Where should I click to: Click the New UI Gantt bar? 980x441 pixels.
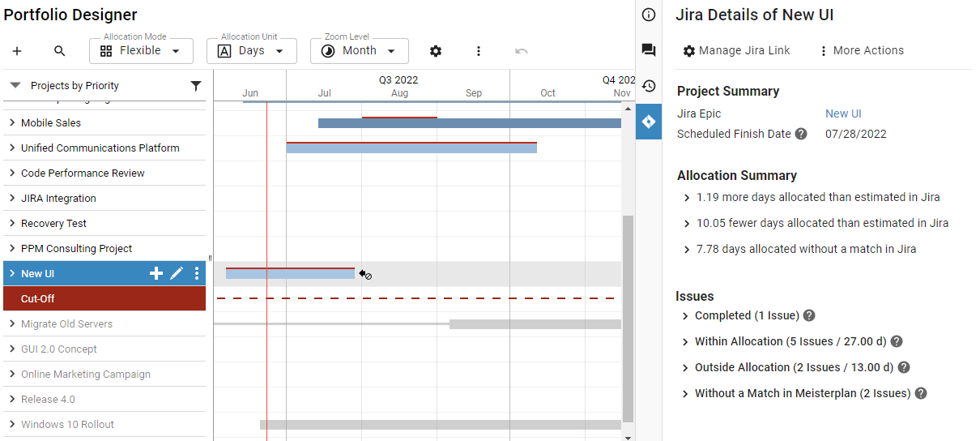(x=290, y=274)
